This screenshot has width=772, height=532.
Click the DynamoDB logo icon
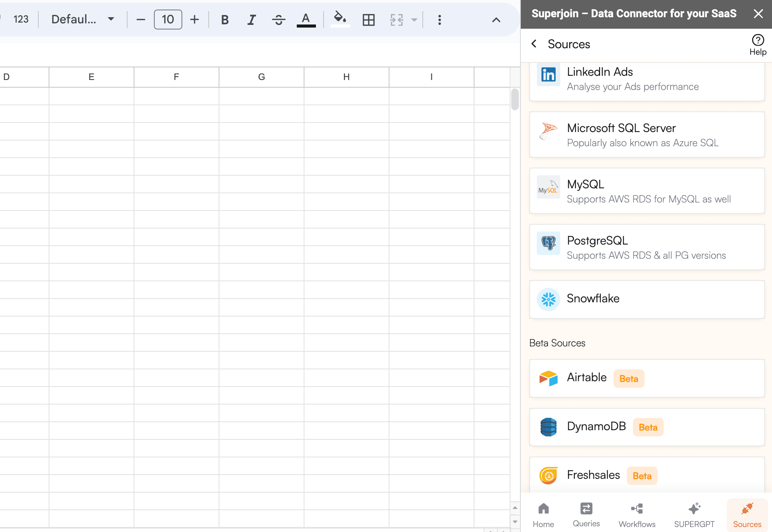click(548, 427)
